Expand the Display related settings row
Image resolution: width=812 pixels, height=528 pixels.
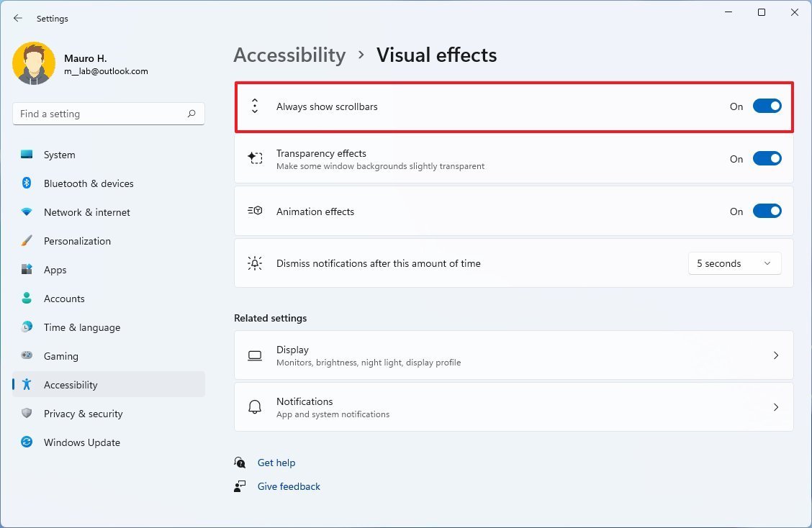(x=513, y=355)
